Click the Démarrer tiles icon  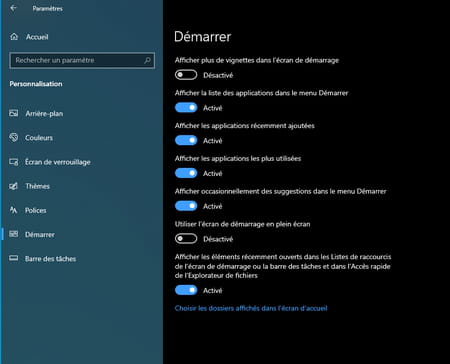point(14,234)
